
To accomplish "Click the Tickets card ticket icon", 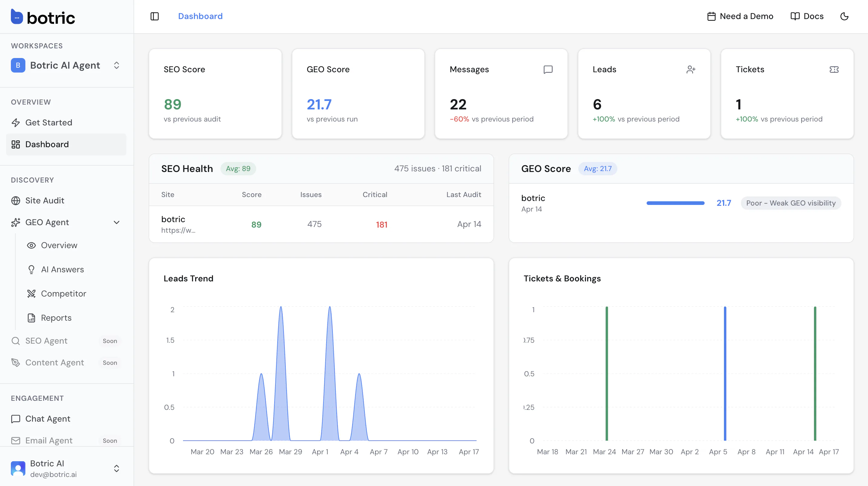I will tap(834, 70).
